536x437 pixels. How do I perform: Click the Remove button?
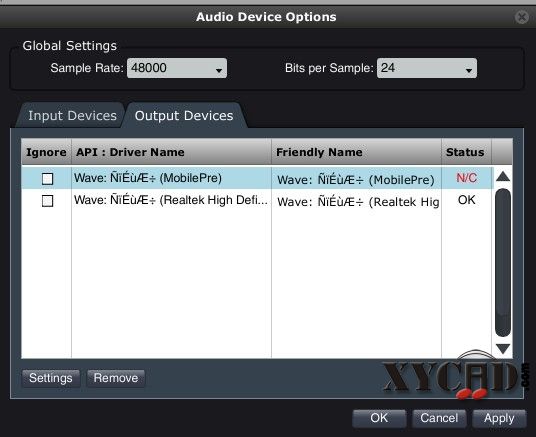[116, 378]
